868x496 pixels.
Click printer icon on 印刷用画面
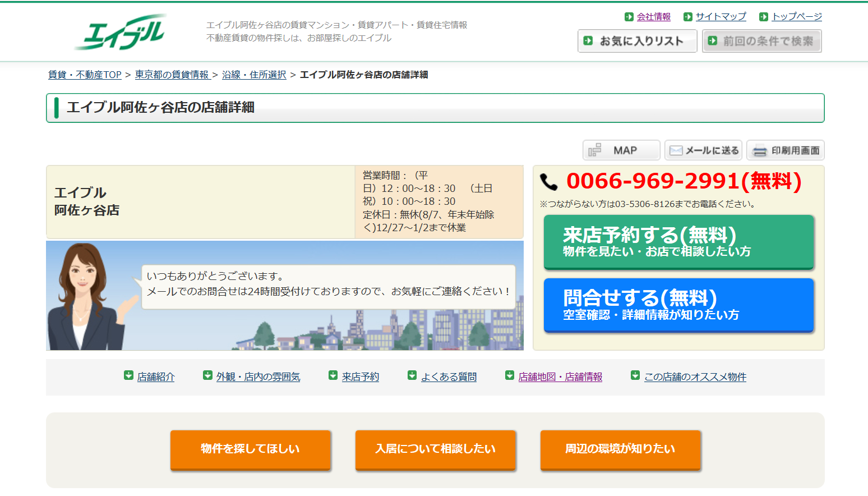click(x=760, y=151)
